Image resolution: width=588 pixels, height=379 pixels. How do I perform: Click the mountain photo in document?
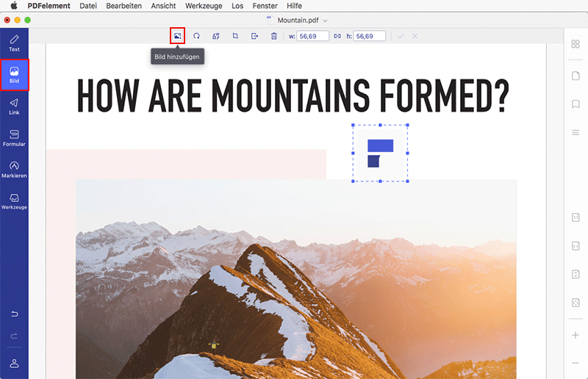pos(296,279)
